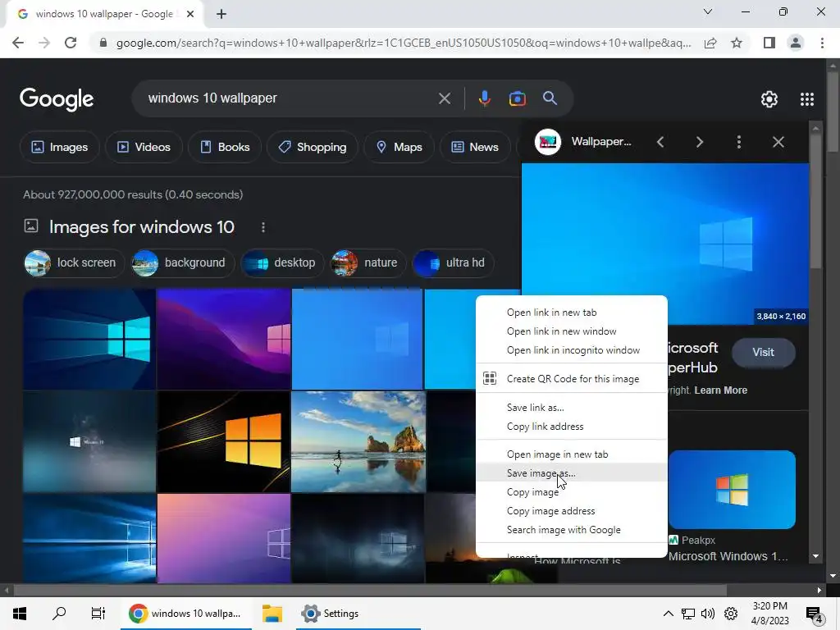The image size is (840, 630).
Task: Open the Google apps grid
Action: 807,99
